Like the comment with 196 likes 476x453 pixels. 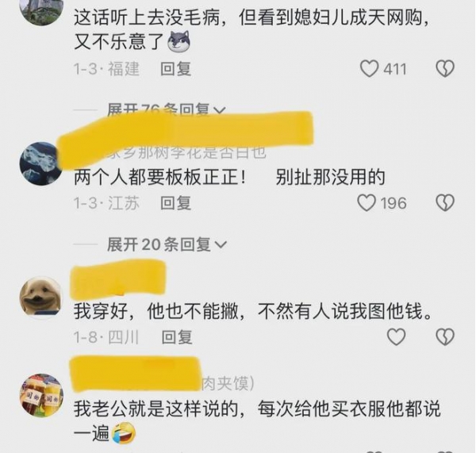(x=367, y=203)
